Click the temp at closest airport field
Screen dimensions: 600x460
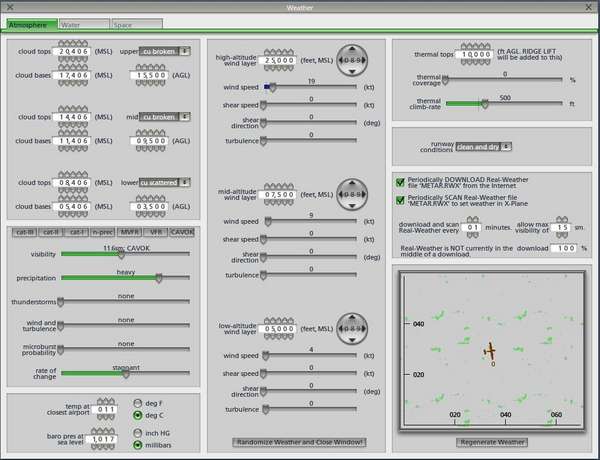click(105, 409)
